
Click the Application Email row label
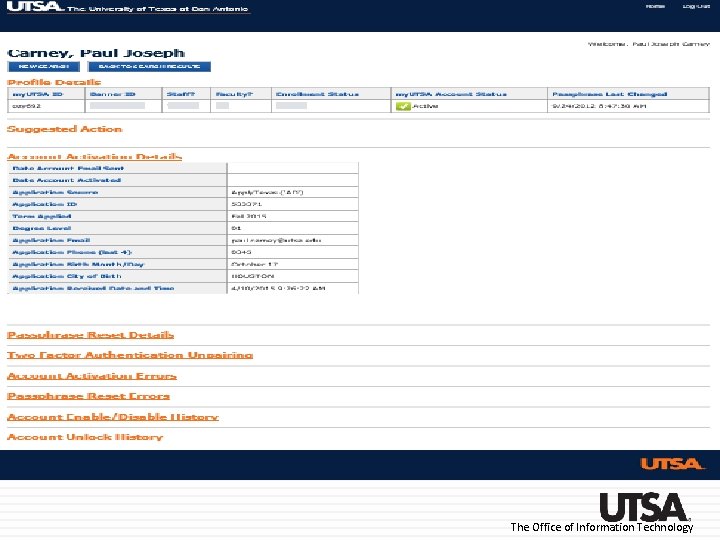click(x=51, y=240)
